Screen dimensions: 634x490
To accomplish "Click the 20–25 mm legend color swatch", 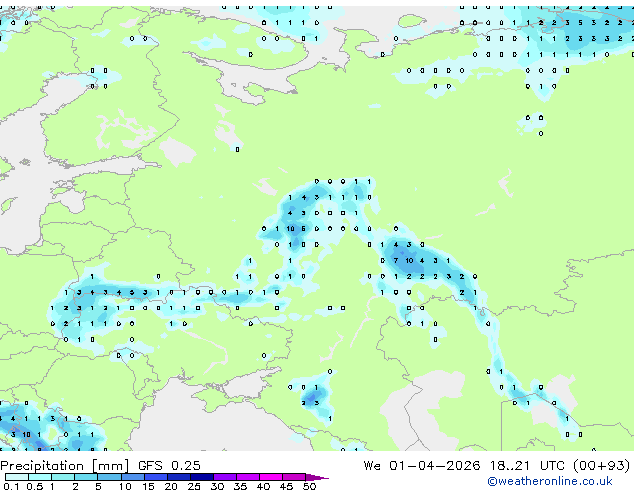I will [179, 477].
